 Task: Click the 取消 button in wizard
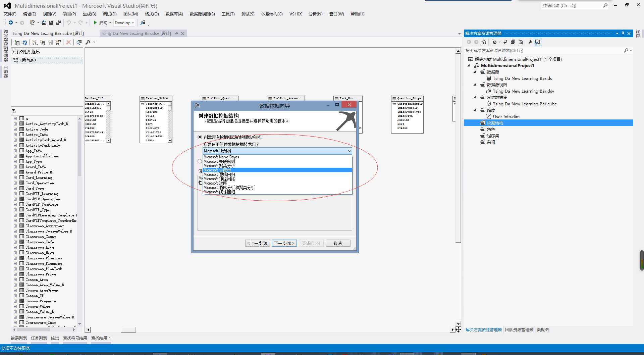tap(338, 243)
